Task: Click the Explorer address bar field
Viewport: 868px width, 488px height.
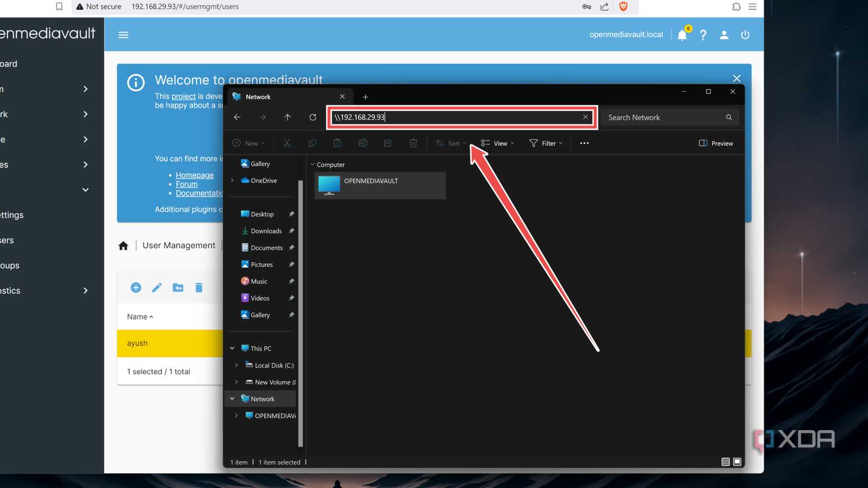Action: (x=462, y=117)
